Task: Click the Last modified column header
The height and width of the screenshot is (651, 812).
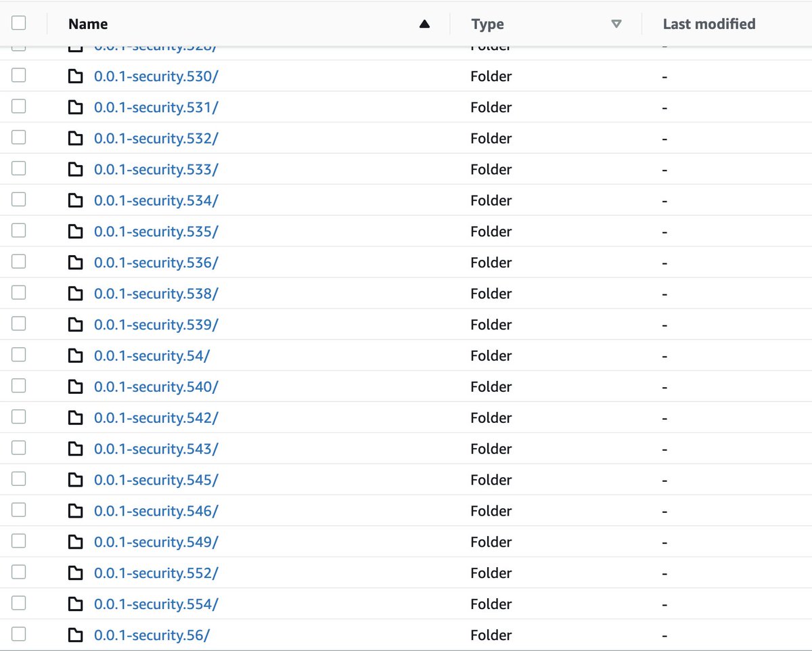Action: (x=709, y=24)
